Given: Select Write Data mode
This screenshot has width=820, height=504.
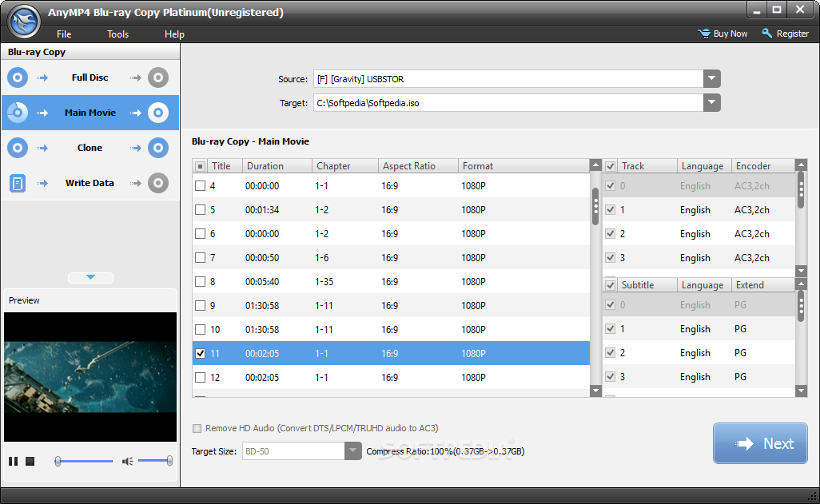Looking at the screenshot, I should pos(90,183).
